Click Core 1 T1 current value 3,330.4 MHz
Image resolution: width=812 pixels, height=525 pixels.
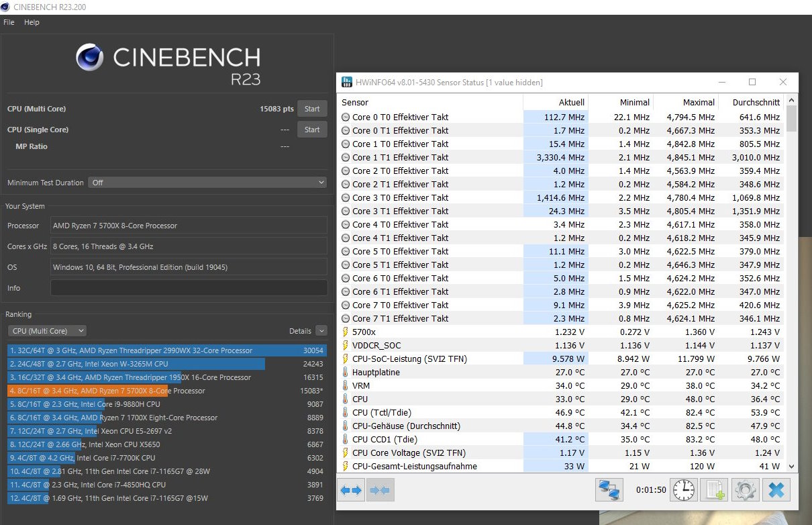560,157
